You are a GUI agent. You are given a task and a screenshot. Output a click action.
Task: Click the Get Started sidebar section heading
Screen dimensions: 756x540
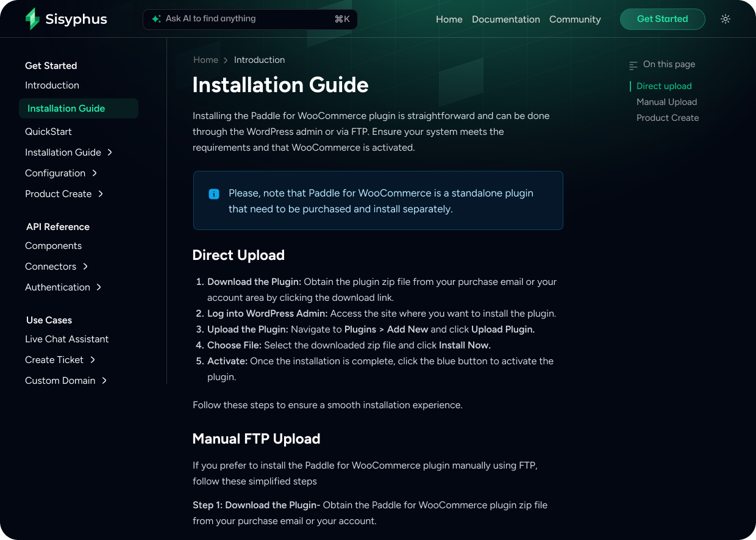click(x=51, y=66)
